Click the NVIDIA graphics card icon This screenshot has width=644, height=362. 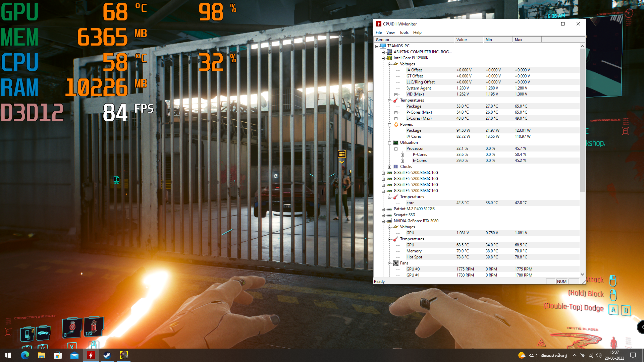(x=389, y=221)
